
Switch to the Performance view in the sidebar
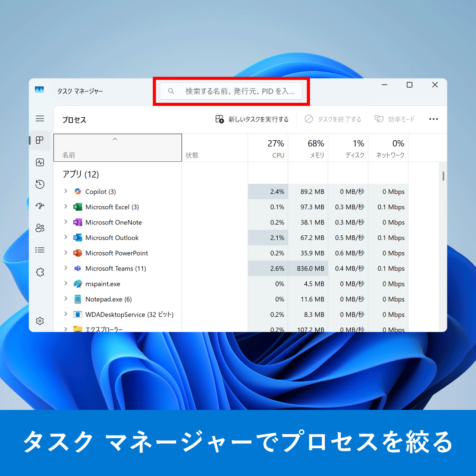coord(40,162)
